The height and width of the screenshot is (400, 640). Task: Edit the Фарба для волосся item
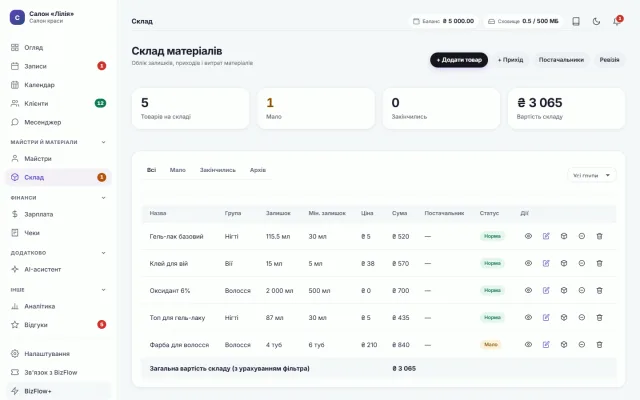tap(546, 344)
